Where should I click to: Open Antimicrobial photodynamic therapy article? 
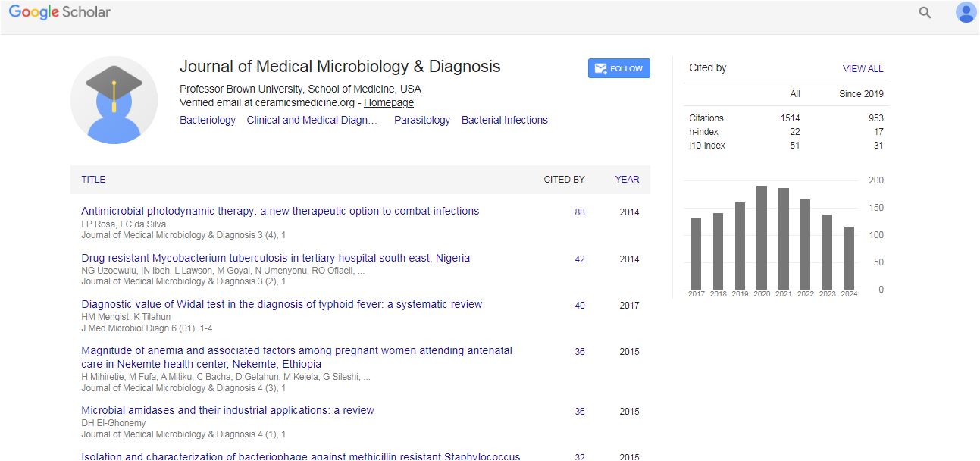point(280,211)
